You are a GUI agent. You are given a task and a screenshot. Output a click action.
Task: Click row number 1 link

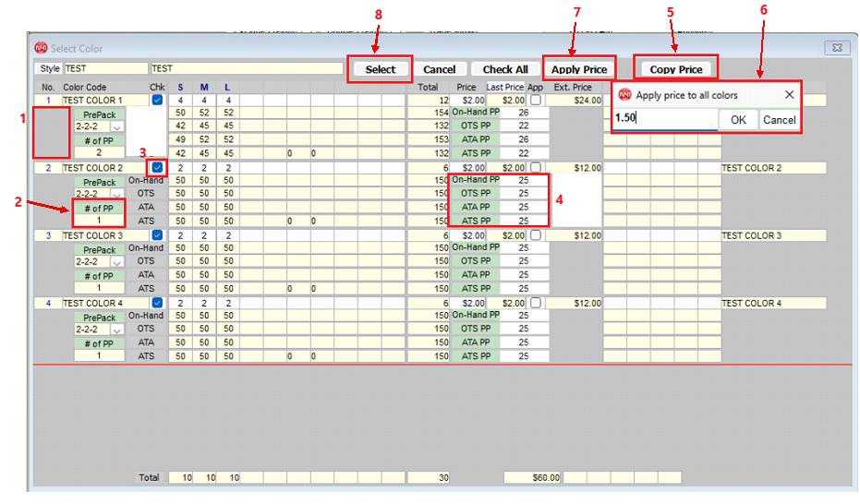(x=48, y=101)
